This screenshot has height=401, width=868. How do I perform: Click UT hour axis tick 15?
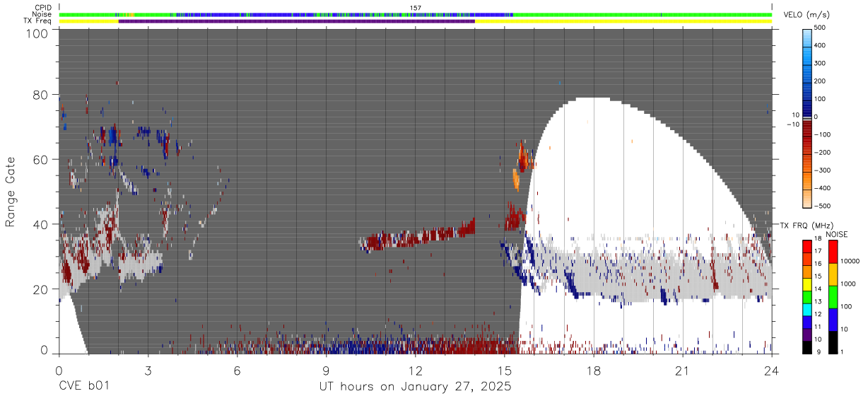[505, 370]
